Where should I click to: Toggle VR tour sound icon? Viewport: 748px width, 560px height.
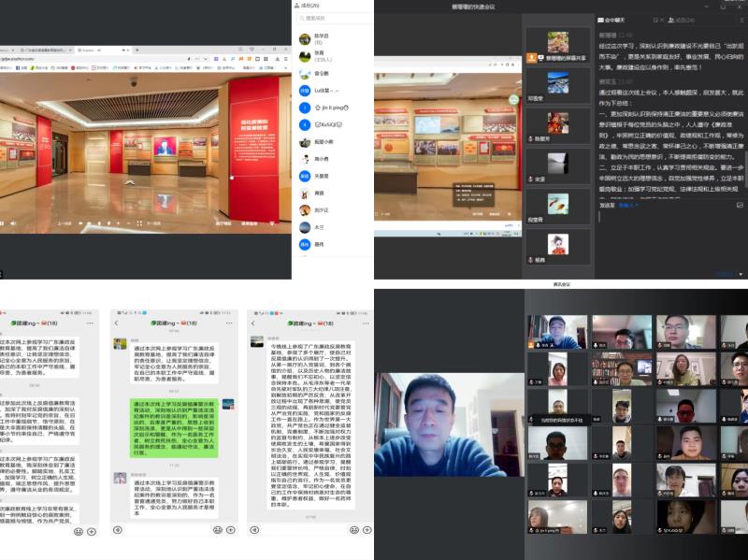13,223
